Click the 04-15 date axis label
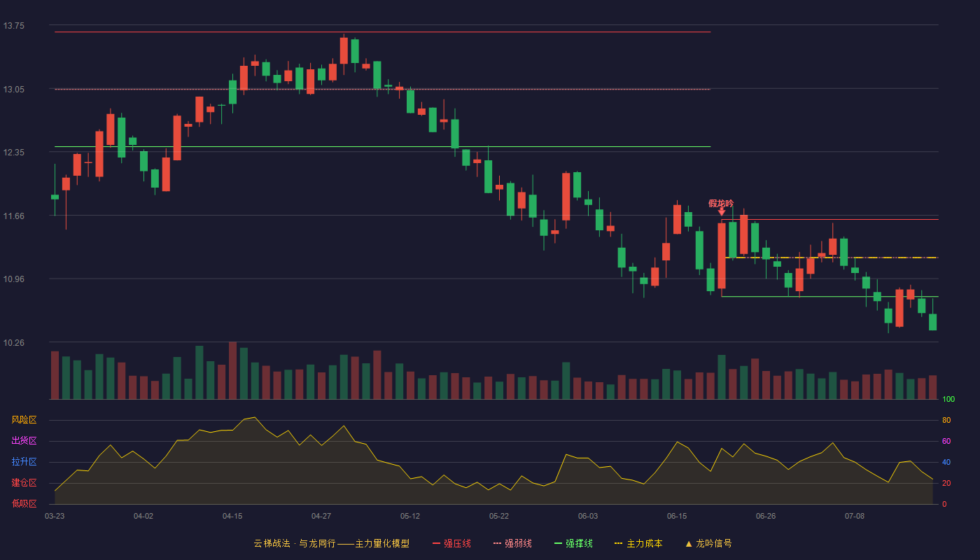Viewport: 980px width, 560px height. click(x=232, y=516)
